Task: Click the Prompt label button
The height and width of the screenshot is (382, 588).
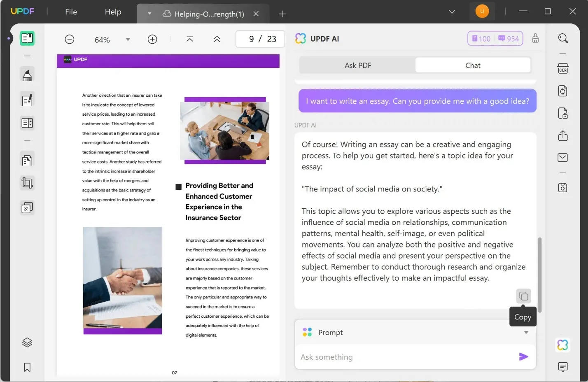Action: click(330, 332)
